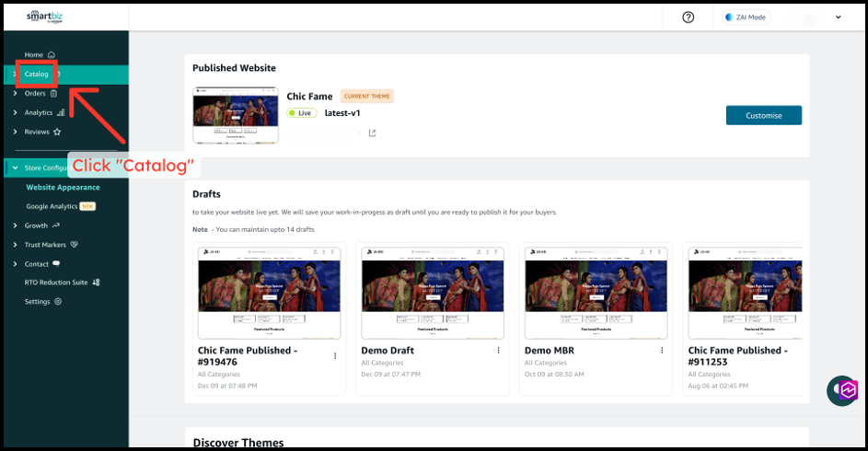Open three-dot menu for Demo Draft
This screenshot has height=451, width=868.
(498, 351)
